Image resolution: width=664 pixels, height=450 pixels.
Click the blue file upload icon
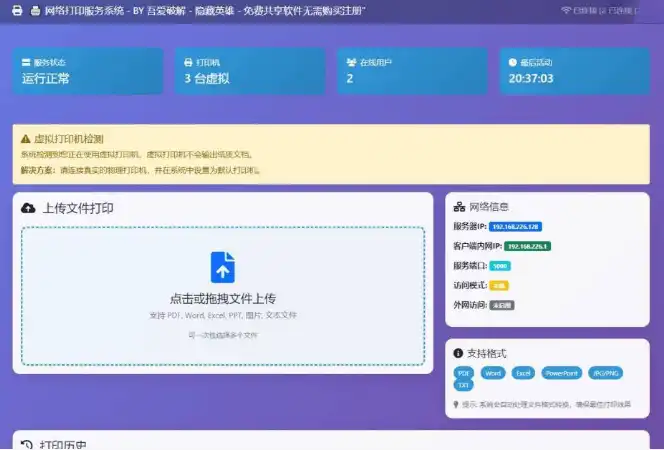click(223, 267)
